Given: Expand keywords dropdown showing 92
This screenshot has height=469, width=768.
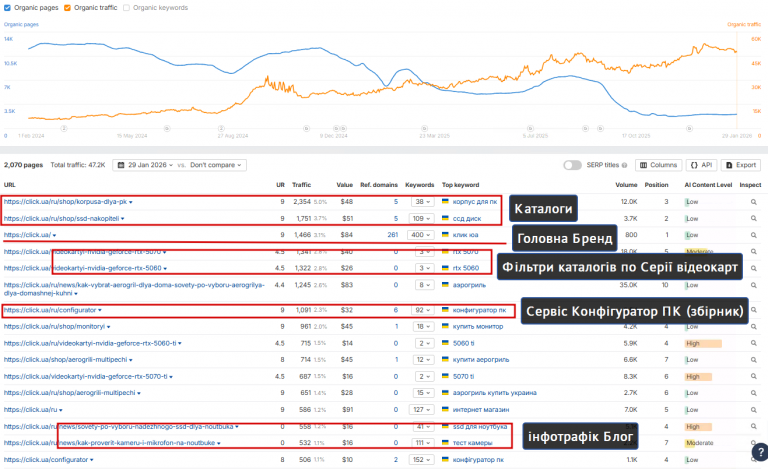Looking at the screenshot, I should (x=422, y=310).
